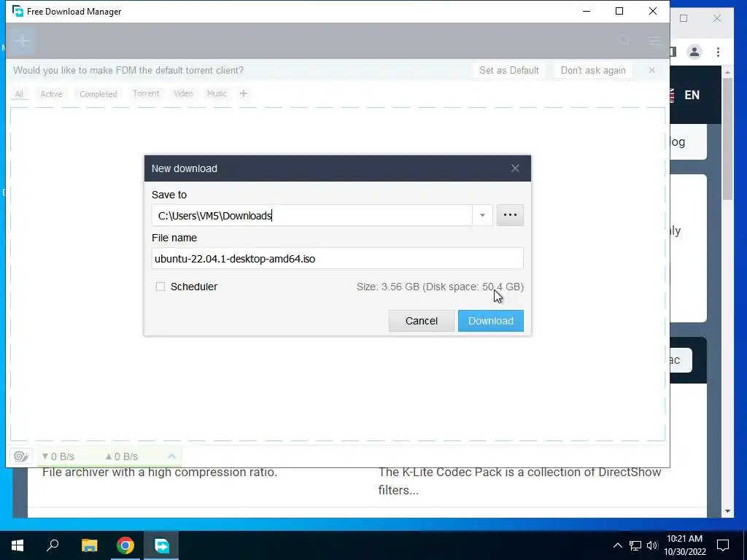The image size is (747, 560).
Task: Open Chrome profile icon in browser window
Action: (x=694, y=52)
